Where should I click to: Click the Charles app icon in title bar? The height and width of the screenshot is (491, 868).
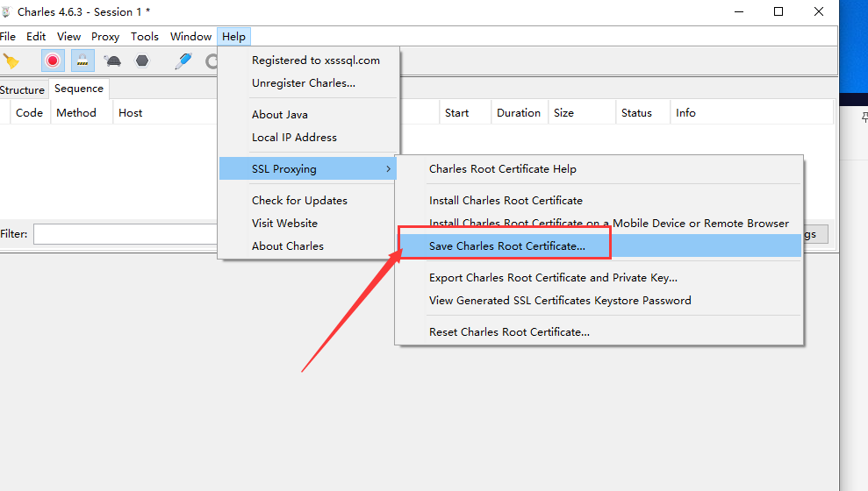7,11
